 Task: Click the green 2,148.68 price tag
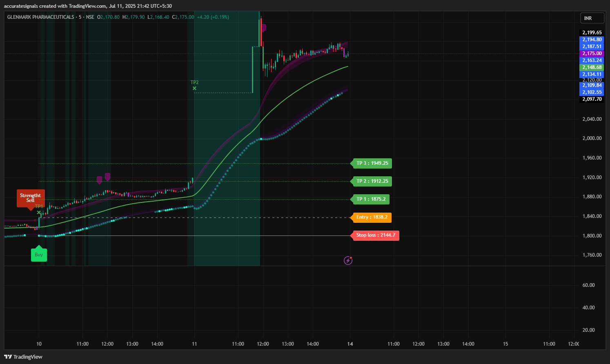pyautogui.click(x=592, y=67)
